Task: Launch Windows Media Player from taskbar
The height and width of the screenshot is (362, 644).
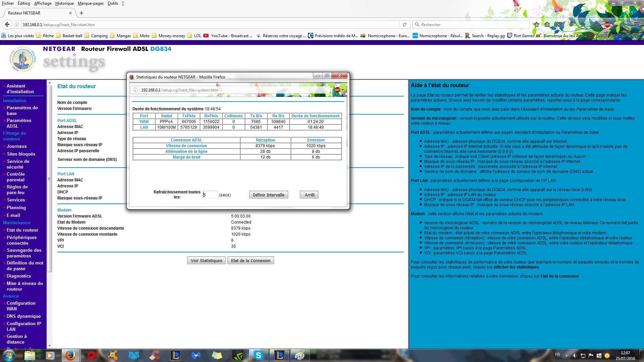Action: (50, 355)
